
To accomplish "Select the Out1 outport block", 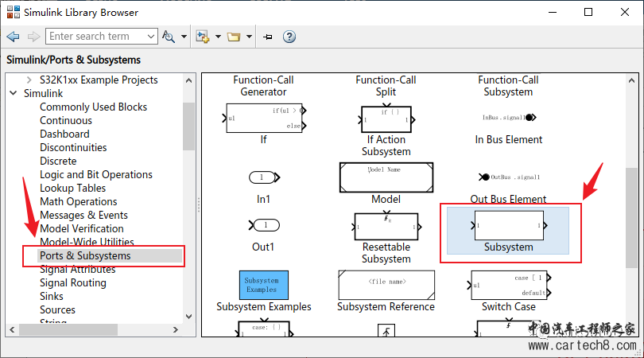I will coord(264,225).
